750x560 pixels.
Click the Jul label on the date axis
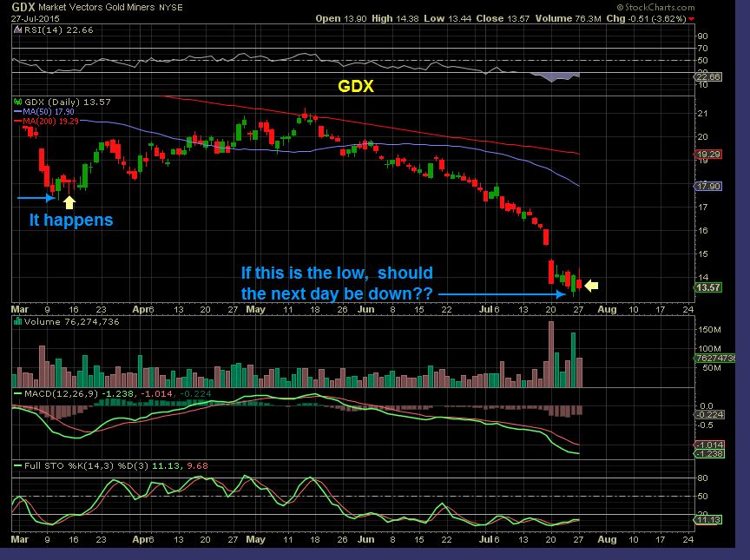pyautogui.click(x=486, y=309)
